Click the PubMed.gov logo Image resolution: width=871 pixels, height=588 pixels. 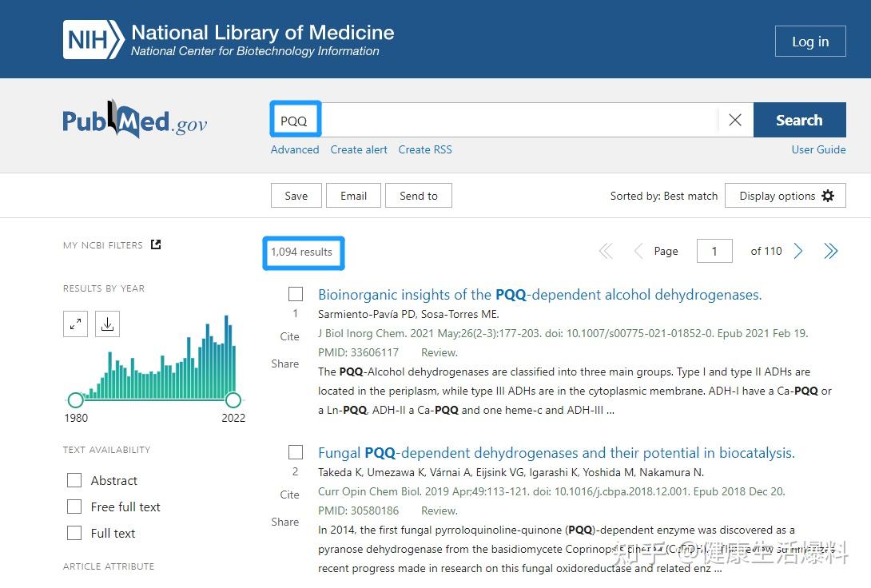point(134,121)
